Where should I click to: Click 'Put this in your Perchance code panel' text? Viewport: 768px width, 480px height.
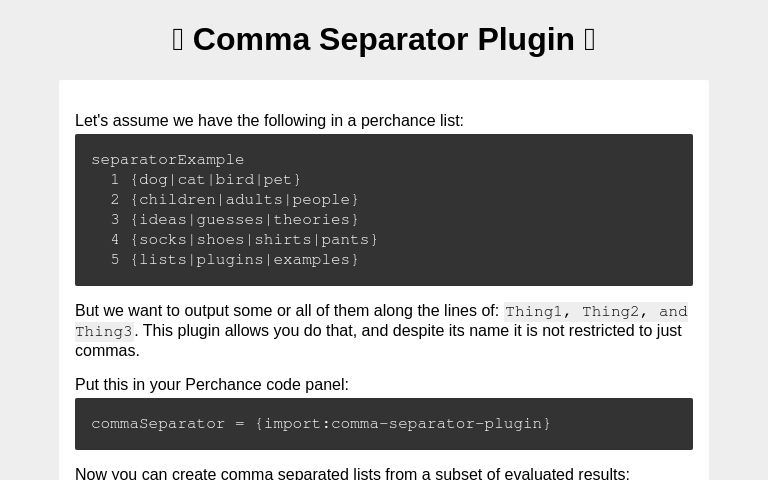pos(212,385)
